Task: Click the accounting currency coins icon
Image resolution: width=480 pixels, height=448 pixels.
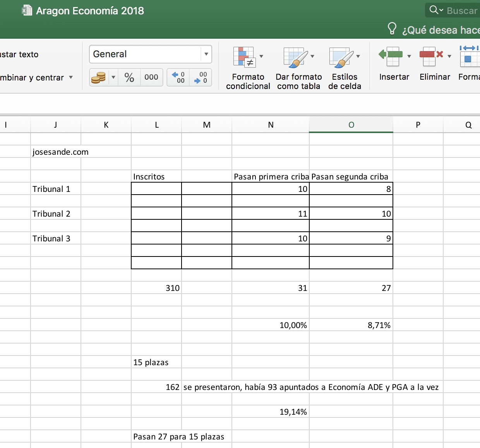Action: point(99,77)
